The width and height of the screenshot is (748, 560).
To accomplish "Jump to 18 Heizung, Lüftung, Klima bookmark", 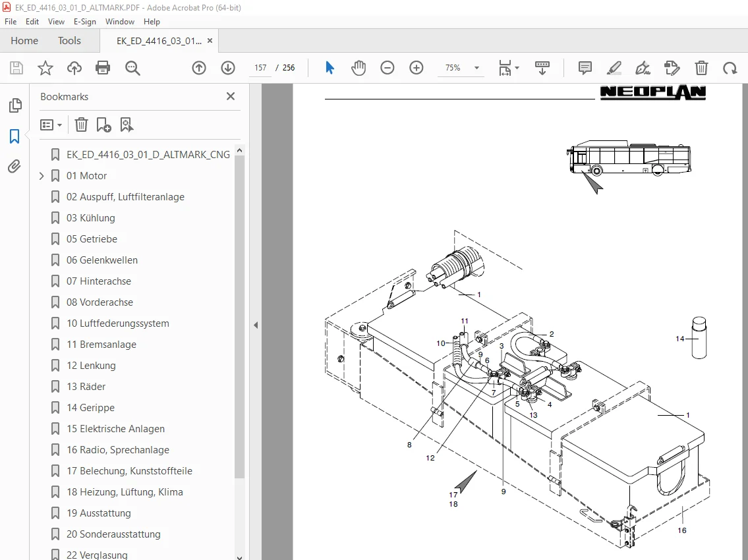I will (x=125, y=492).
